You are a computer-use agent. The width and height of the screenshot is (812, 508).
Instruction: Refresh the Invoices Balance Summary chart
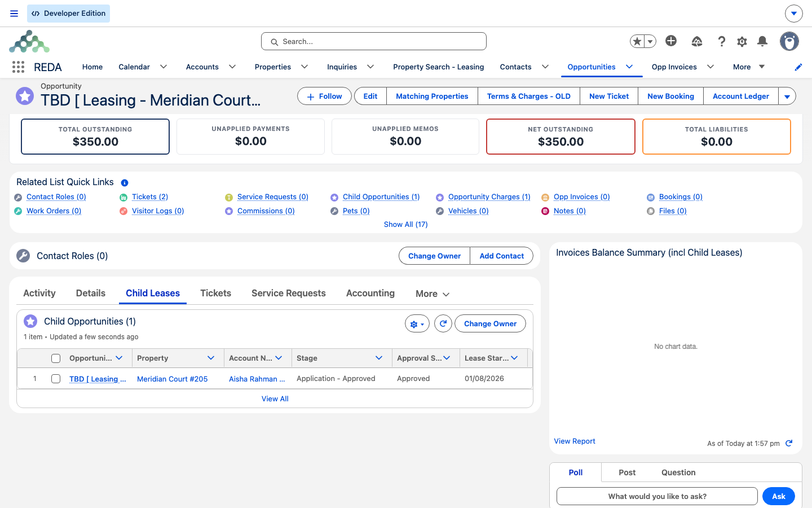coord(789,443)
